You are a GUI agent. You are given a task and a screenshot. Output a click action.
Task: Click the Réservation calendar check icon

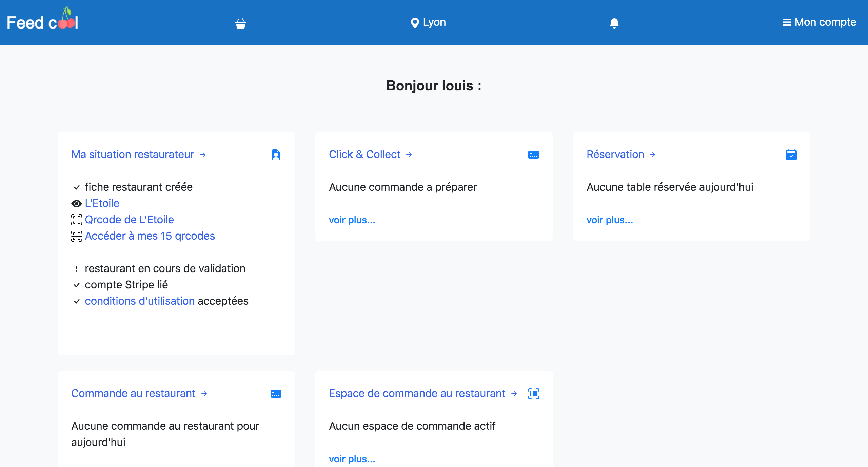point(791,155)
